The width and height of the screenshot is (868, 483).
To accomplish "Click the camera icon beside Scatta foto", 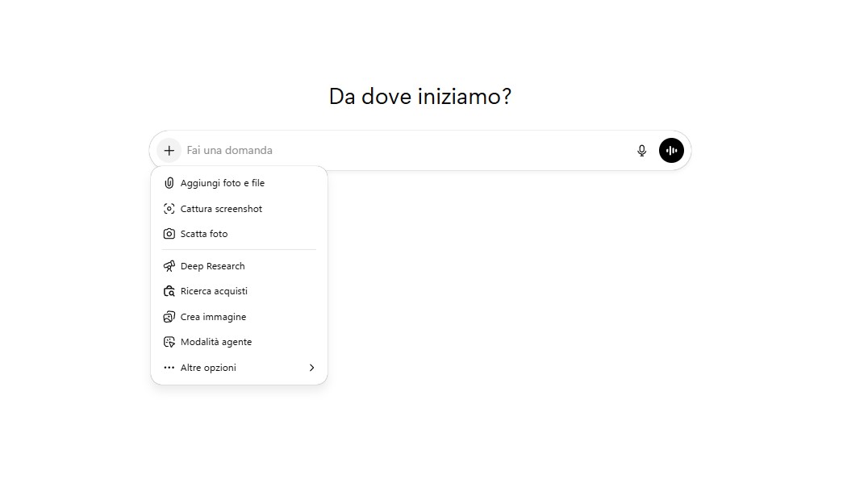I will pyautogui.click(x=169, y=234).
